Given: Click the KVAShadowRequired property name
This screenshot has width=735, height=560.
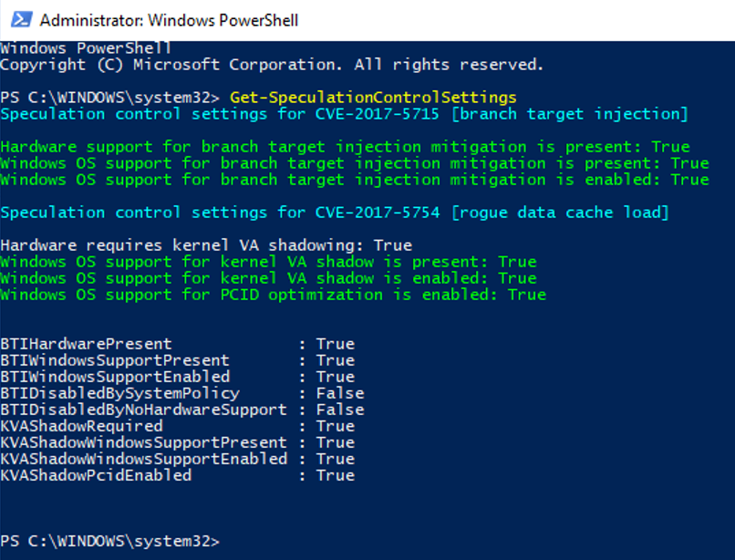Looking at the screenshot, I should pyautogui.click(x=81, y=426).
